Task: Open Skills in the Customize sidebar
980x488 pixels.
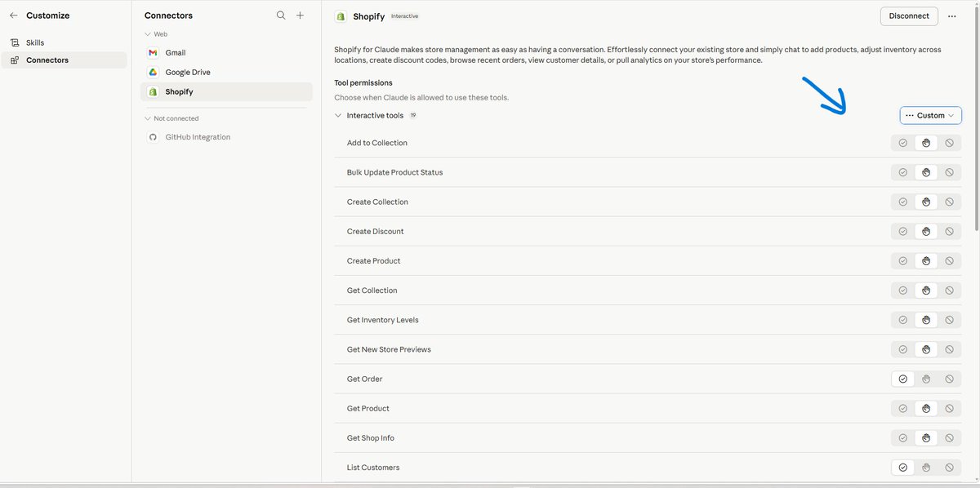Action: (64, 42)
